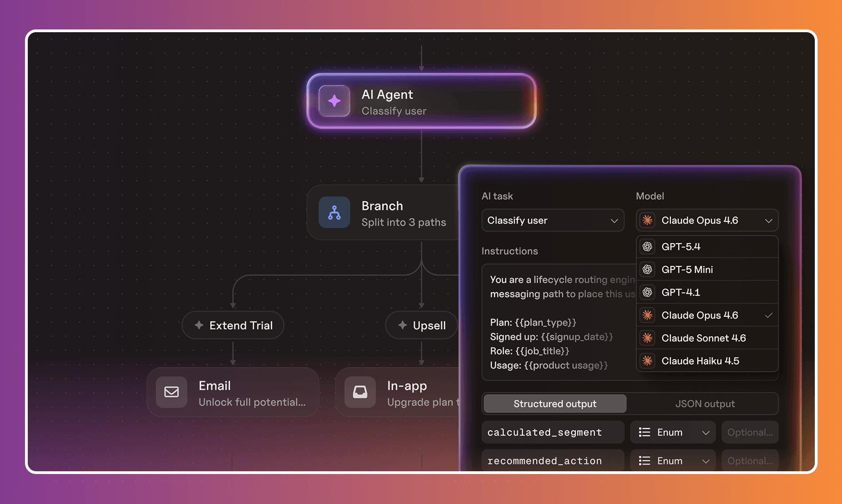
Task: Open the Enum type dropdown for calculated_segment
Action: [x=673, y=432]
